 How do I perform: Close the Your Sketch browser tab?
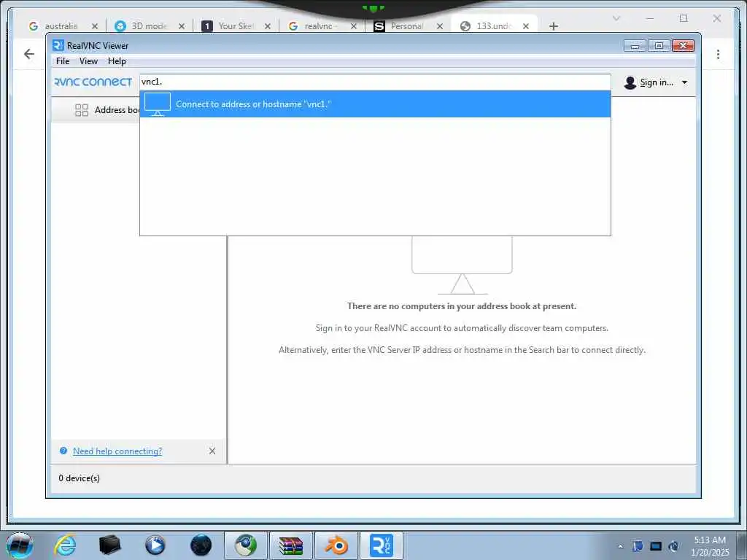[268, 26]
